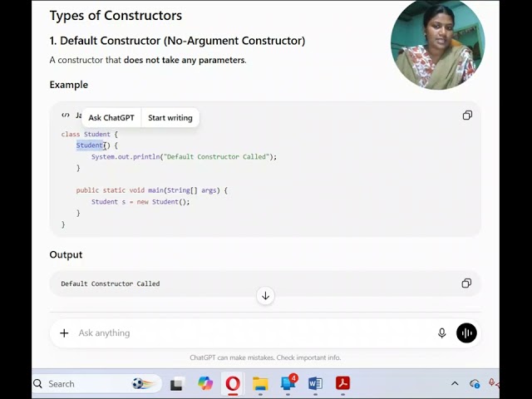This screenshot has width=532, height=399.
Task: Open File Explorer from the taskbar
Action: click(x=260, y=384)
